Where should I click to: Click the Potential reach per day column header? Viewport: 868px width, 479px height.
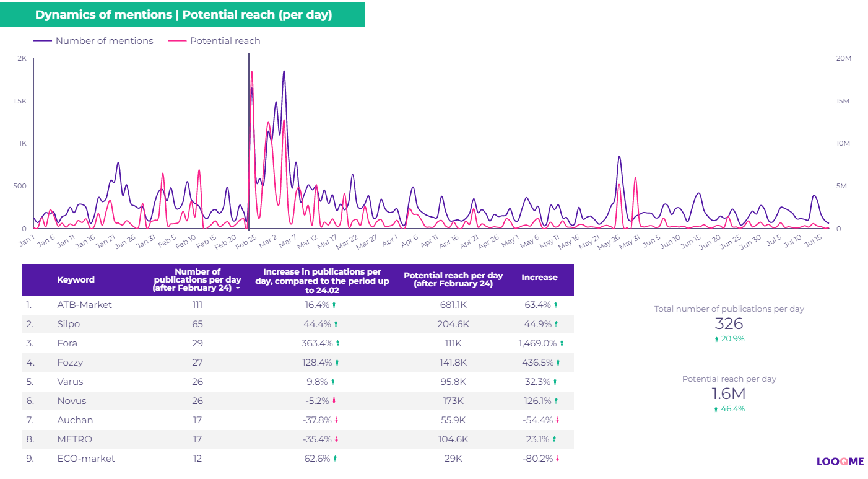point(453,279)
